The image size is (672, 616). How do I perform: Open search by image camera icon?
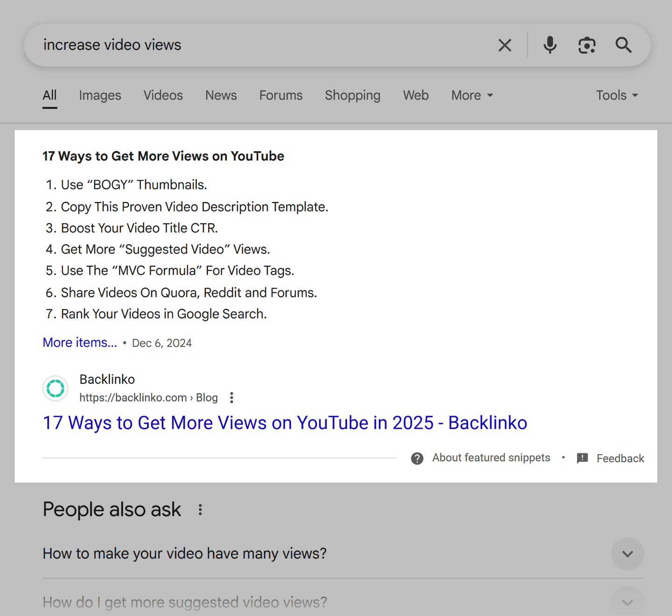587,45
